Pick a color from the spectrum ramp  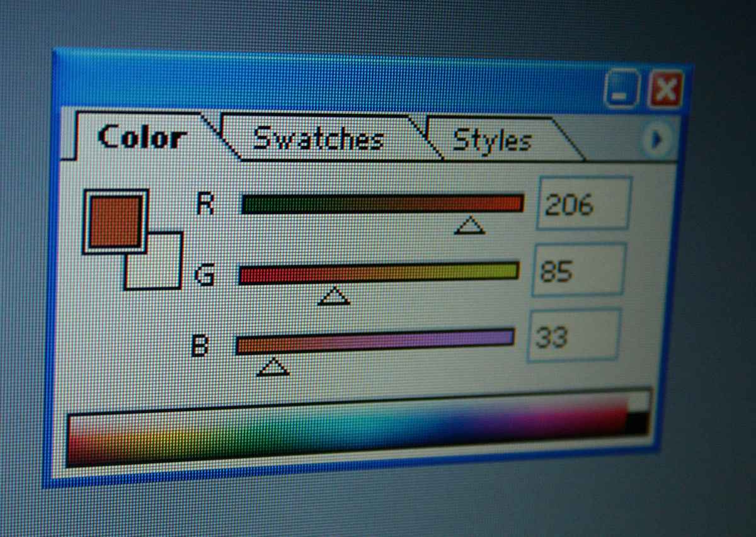(346, 431)
